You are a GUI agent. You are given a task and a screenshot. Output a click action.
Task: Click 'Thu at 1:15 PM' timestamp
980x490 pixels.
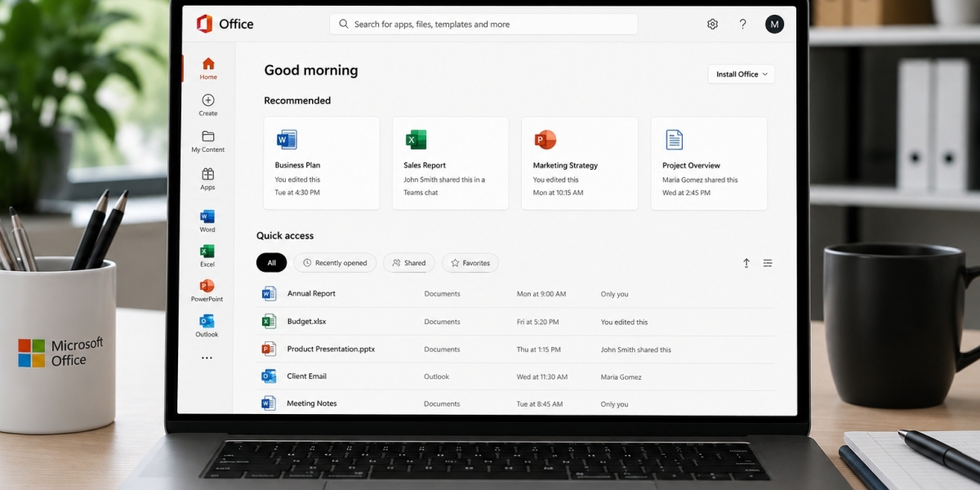tap(539, 350)
